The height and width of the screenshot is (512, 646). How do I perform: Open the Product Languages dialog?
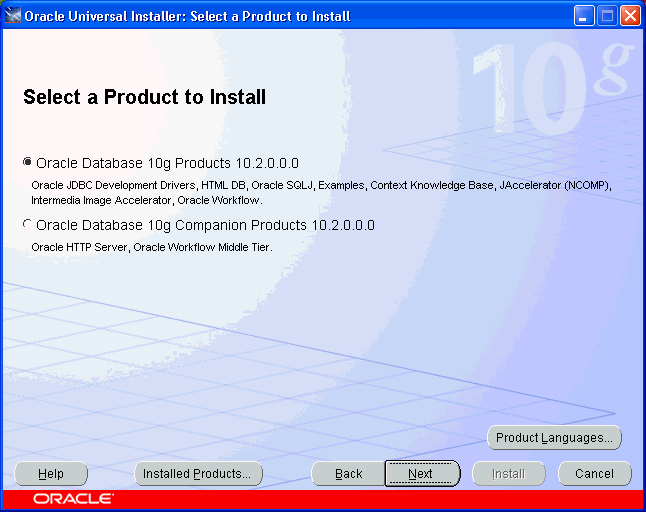point(554,438)
